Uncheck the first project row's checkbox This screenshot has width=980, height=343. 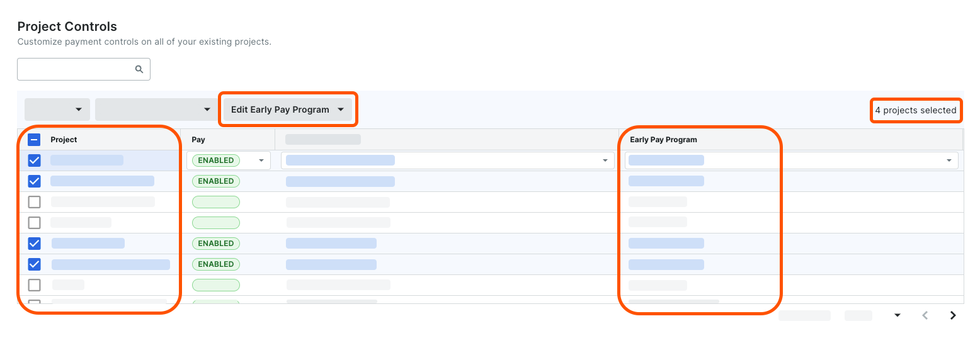point(35,160)
